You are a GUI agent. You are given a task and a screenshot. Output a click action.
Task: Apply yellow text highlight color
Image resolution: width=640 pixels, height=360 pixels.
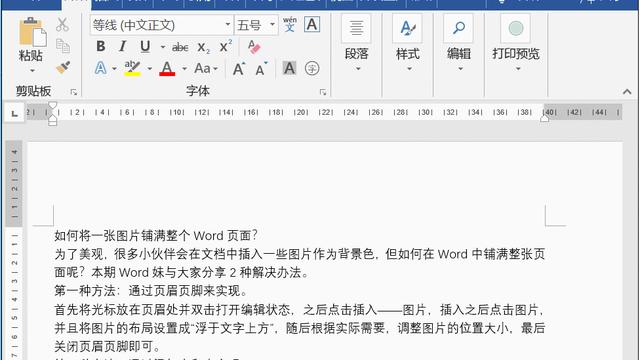tap(132, 68)
